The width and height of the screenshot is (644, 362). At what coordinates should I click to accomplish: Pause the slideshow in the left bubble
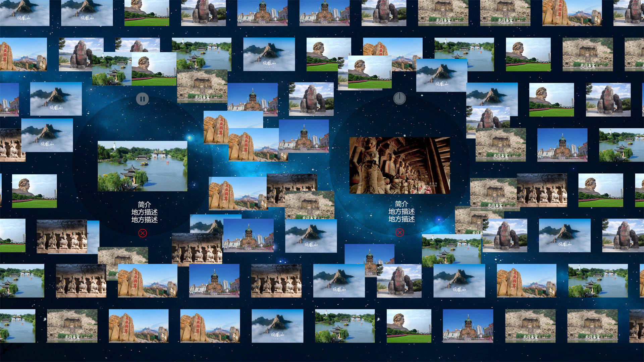coord(142,99)
